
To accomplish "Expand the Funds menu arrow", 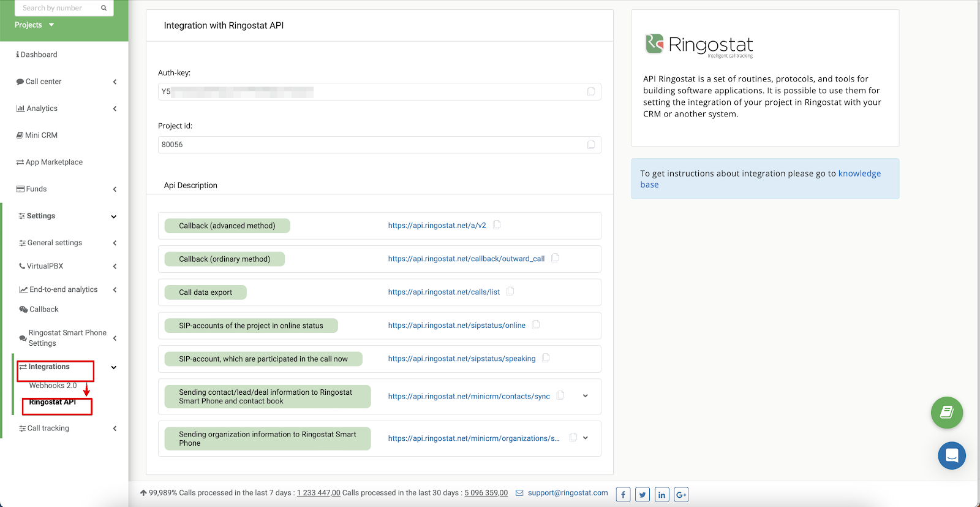I will tap(115, 189).
